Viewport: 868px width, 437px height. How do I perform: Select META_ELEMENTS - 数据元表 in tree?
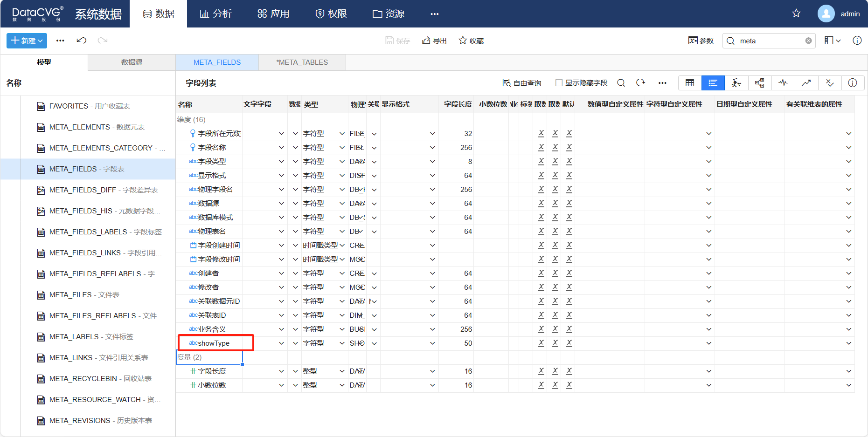[88, 127]
